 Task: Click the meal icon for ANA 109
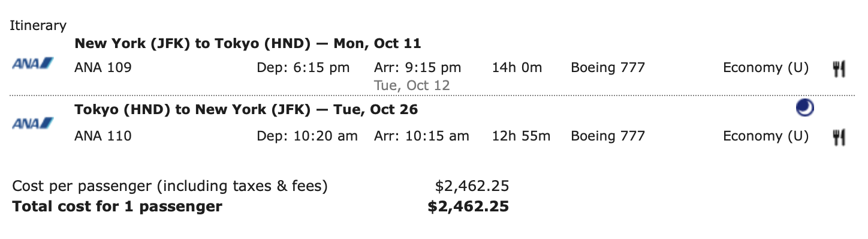tap(839, 69)
